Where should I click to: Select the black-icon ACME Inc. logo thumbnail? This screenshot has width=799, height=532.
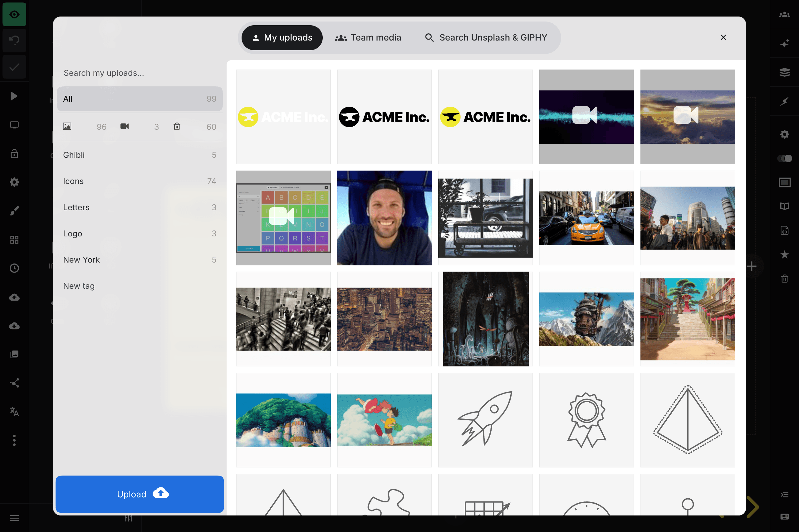[x=385, y=117]
